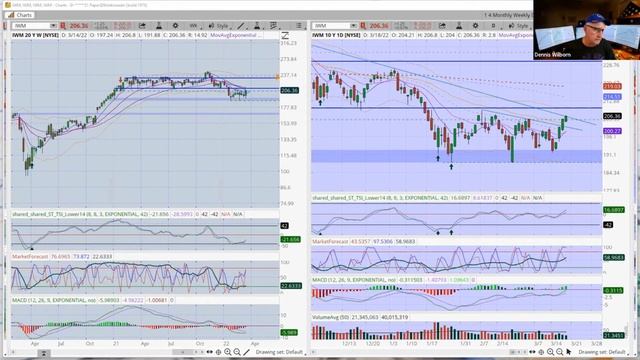This screenshot has width=640, height=360.
Task: Click left chart price 206.36 in toolbar
Action: coord(79,26)
